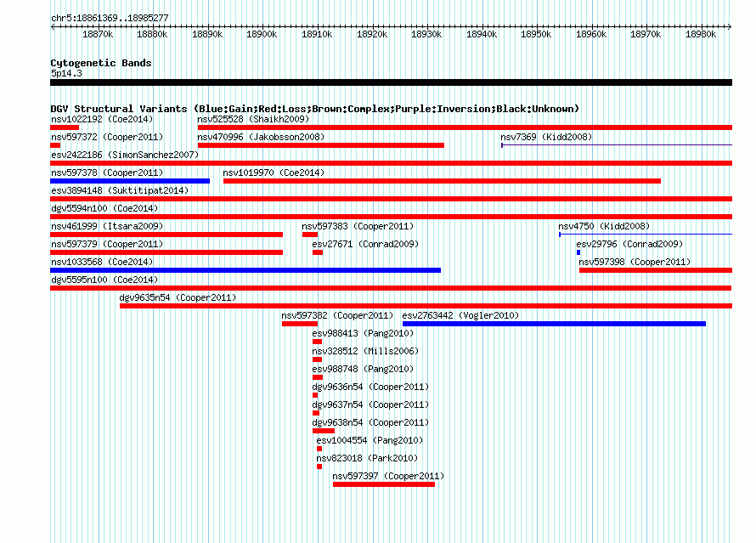Click red bar under dgv9635n54
This screenshot has height=543, width=756.
(426, 306)
